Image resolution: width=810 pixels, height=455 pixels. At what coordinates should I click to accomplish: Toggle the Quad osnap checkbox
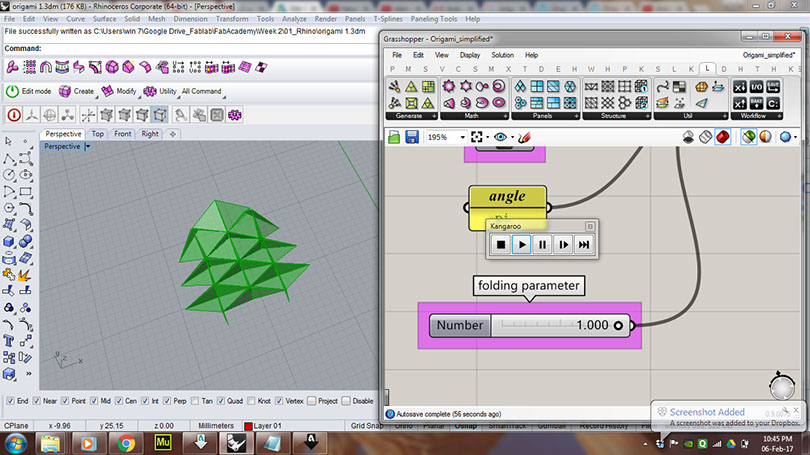pos(221,401)
